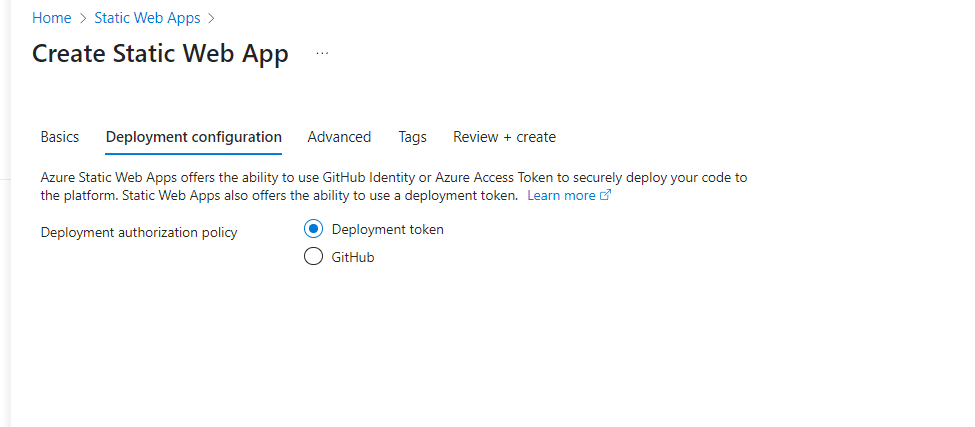Switch to the Tags tab
Screen dimensions: 975x427
(x=412, y=137)
